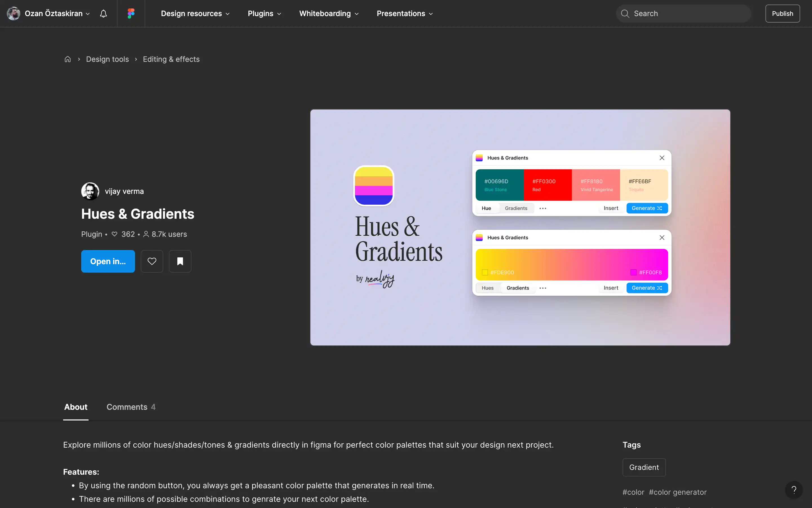Click the three-dot menu in upper preview panel
Viewport: 812px width, 508px height.
pyautogui.click(x=542, y=208)
